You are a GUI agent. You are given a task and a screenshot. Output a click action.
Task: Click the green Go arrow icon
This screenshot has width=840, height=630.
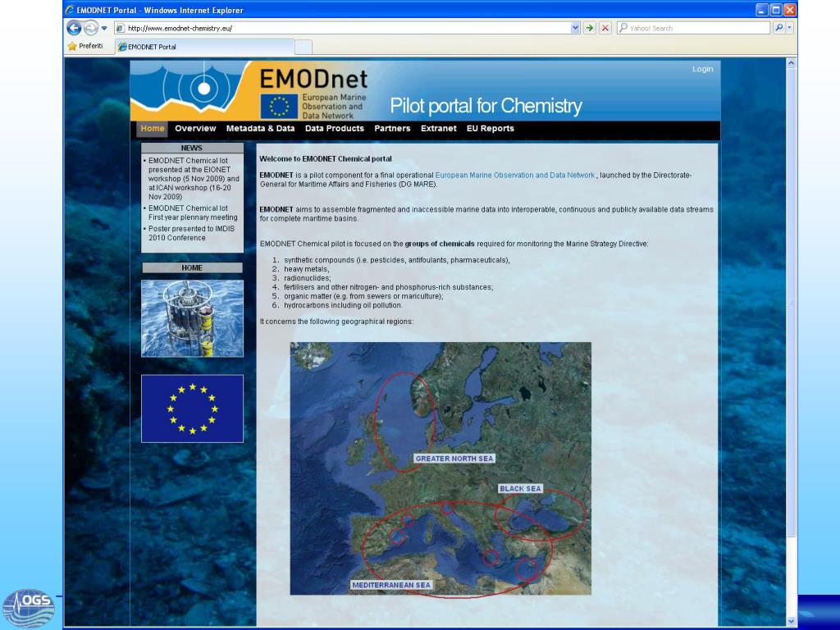(x=590, y=28)
